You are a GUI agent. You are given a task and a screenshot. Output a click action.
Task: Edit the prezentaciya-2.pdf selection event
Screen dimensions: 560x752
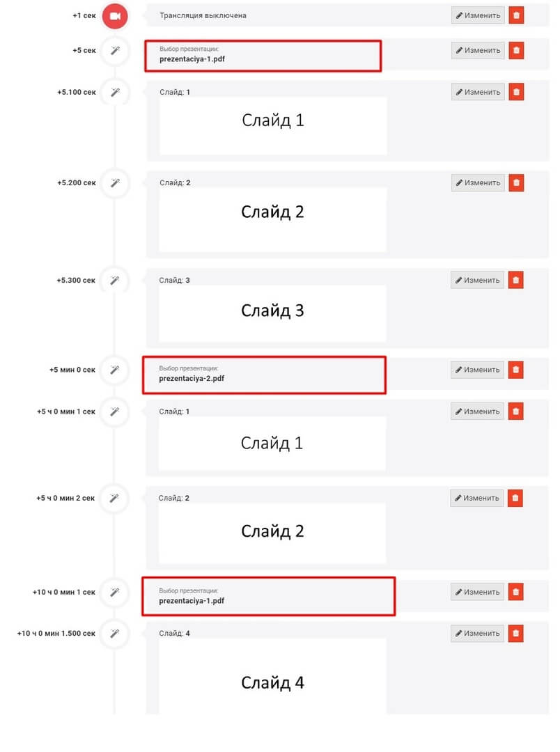click(477, 370)
